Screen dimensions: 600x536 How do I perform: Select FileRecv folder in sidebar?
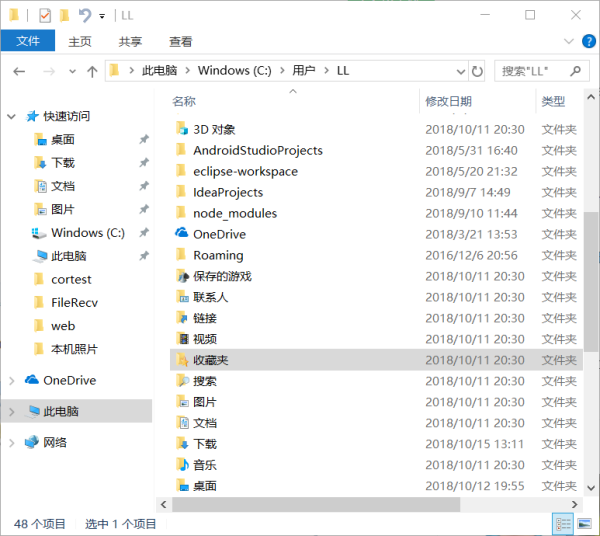pyautogui.click(x=74, y=303)
